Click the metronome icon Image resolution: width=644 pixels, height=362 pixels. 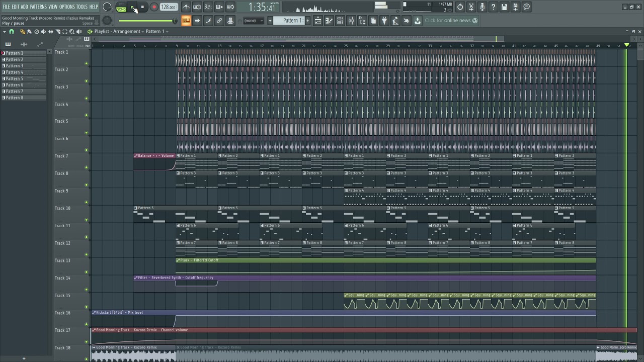point(186,7)
